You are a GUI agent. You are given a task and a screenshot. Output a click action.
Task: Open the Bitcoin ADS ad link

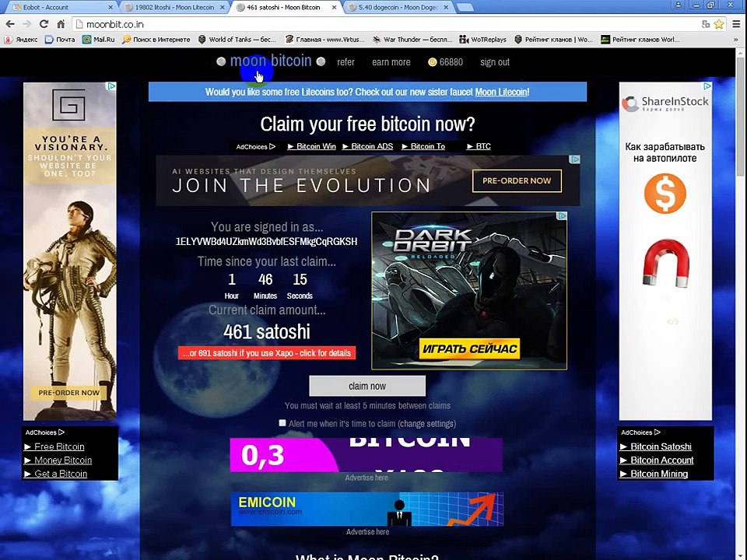click(x=368, y=146)
